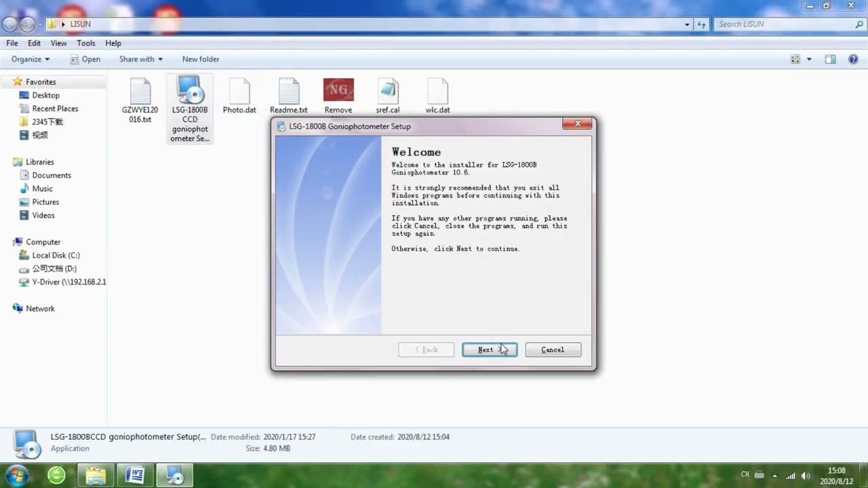Click the Start button on the taskbar

(16, 474)
